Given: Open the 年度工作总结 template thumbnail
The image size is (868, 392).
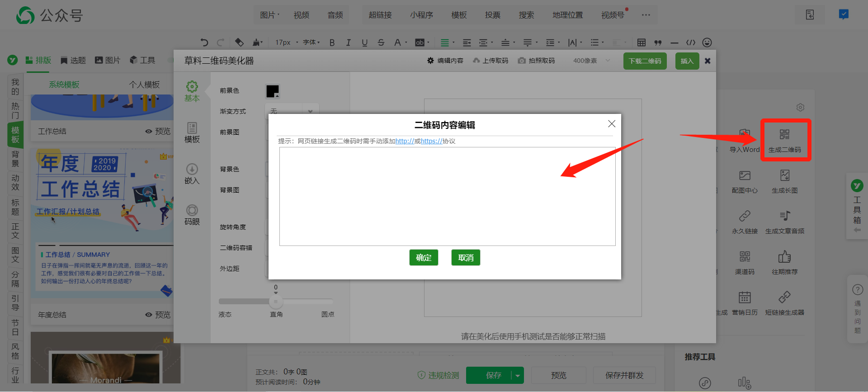Looking at the screenshot, I should (102, 222).
